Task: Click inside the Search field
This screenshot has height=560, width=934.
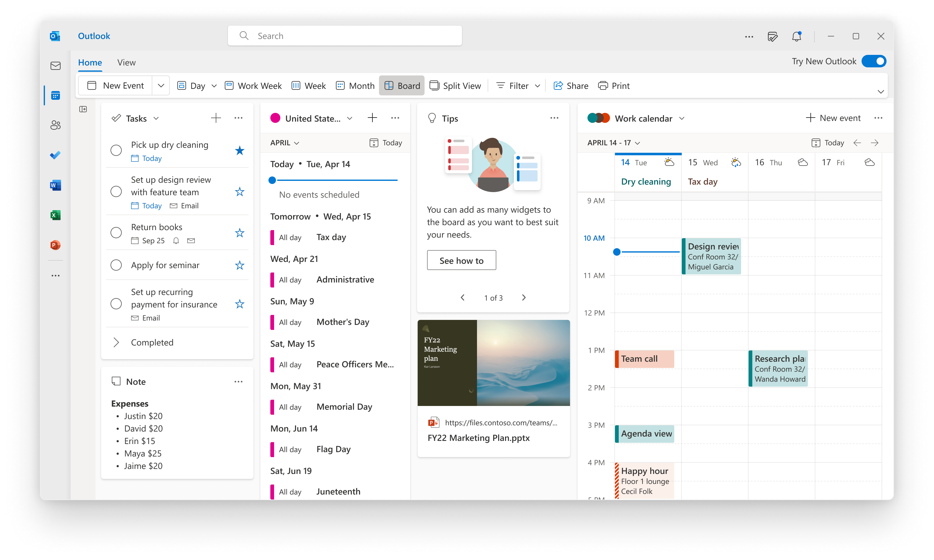Action: (x=344, y=36)
